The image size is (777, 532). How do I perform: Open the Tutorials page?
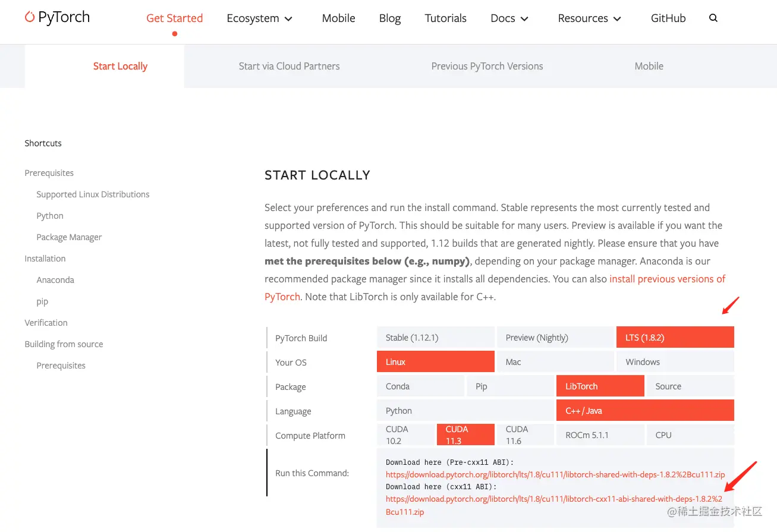pyautogui.click(x=445, y=18)
